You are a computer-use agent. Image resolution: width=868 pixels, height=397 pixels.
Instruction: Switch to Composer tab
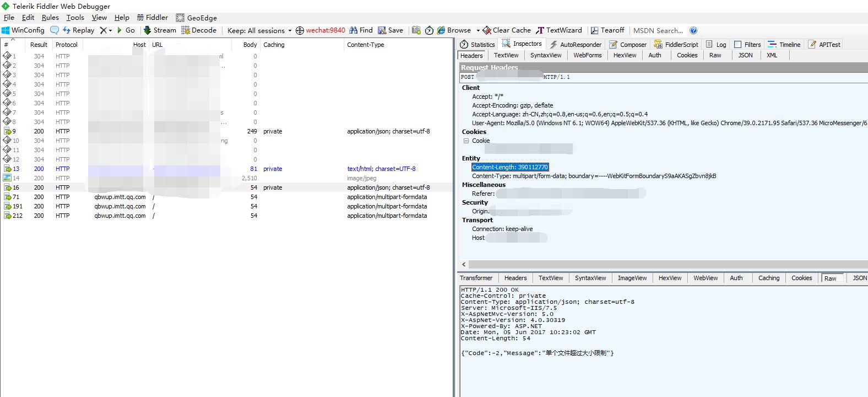click(x=628, y=45)
